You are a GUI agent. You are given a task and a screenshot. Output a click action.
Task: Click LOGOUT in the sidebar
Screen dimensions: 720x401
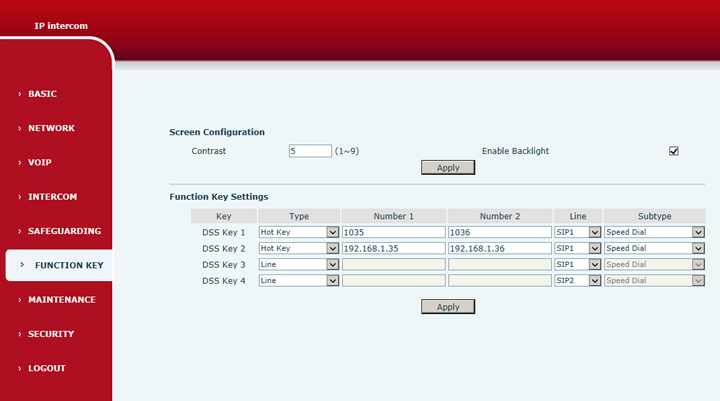(x=46, y=368)
